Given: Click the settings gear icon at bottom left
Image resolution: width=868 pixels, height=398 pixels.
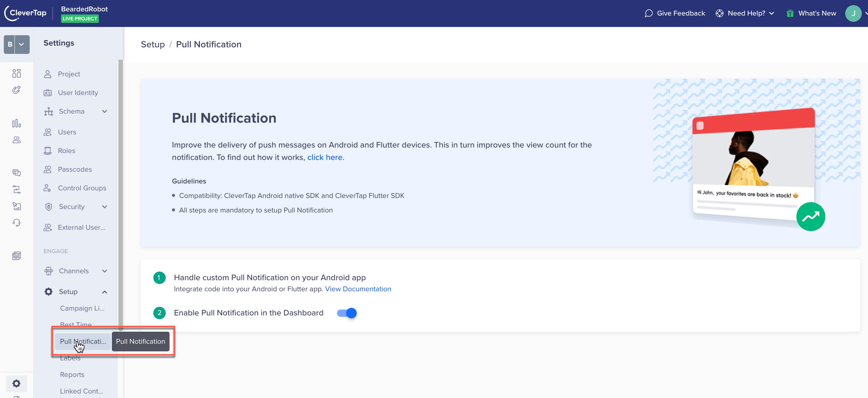Looking at the screenshot, I should click(x=16, y=383).
